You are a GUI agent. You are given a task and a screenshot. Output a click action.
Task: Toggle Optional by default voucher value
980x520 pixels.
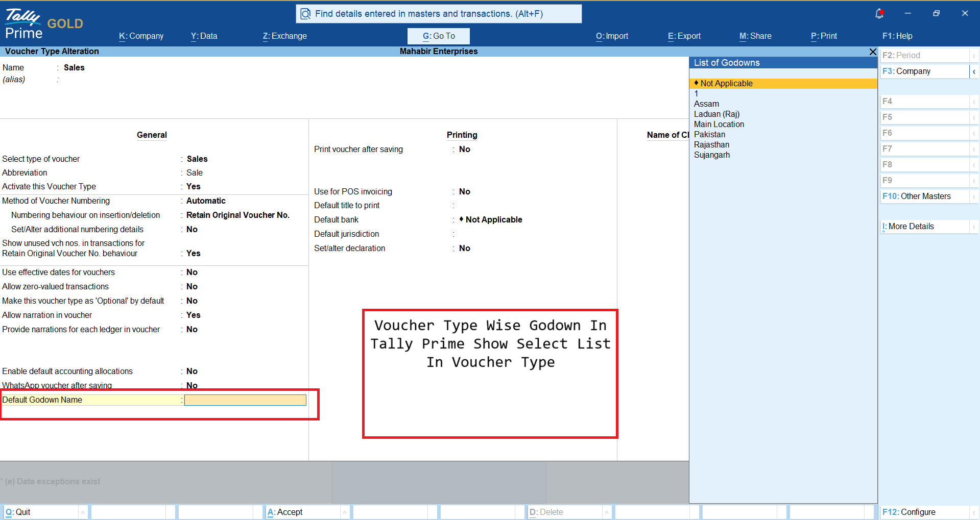coord(192,301)
